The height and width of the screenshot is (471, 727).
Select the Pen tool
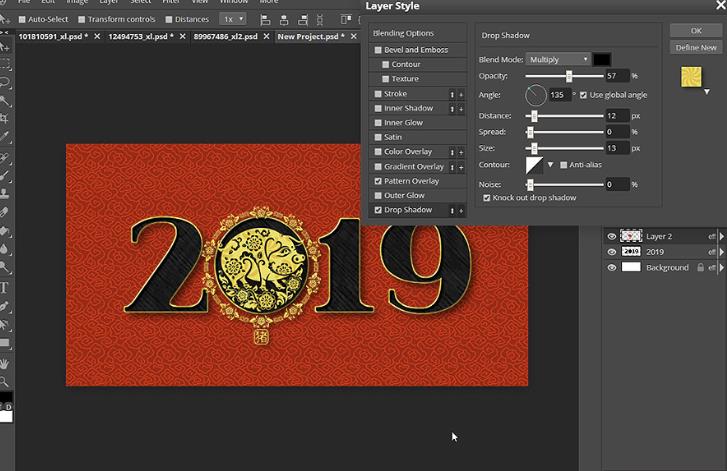point(4,306)
